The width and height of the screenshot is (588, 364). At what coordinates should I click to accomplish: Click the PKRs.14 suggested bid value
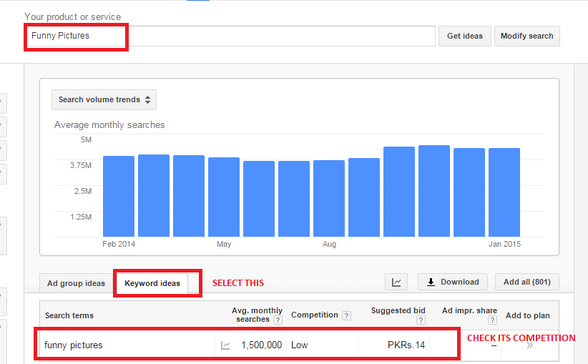pos(406,345)
